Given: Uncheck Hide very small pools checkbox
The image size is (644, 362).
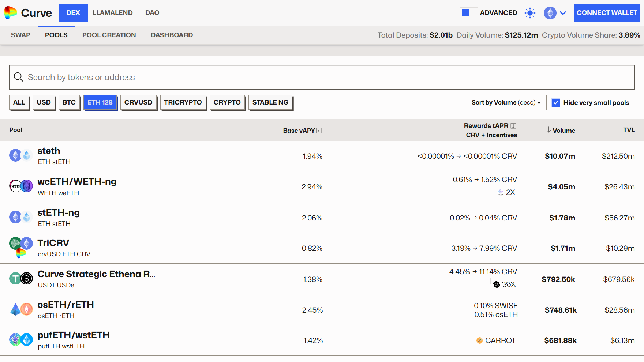Looking at the screenshot, I should point(556,103).
